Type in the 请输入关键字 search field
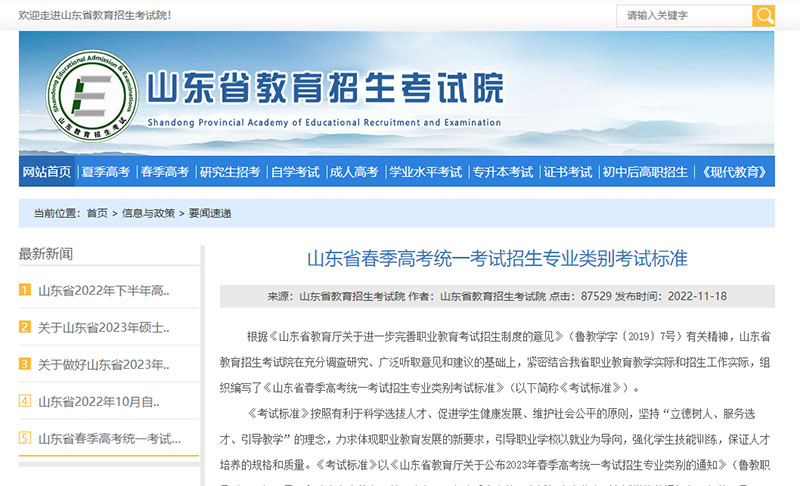Viewport: 800px width, 486px height. pyautogui.click(x=683, y=16)
